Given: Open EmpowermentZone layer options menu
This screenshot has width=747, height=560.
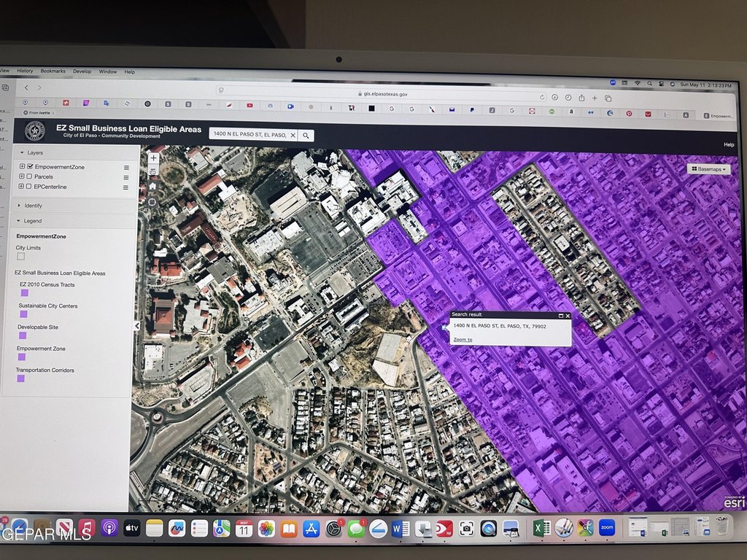Looking at the screenshot, I should 126,167.
